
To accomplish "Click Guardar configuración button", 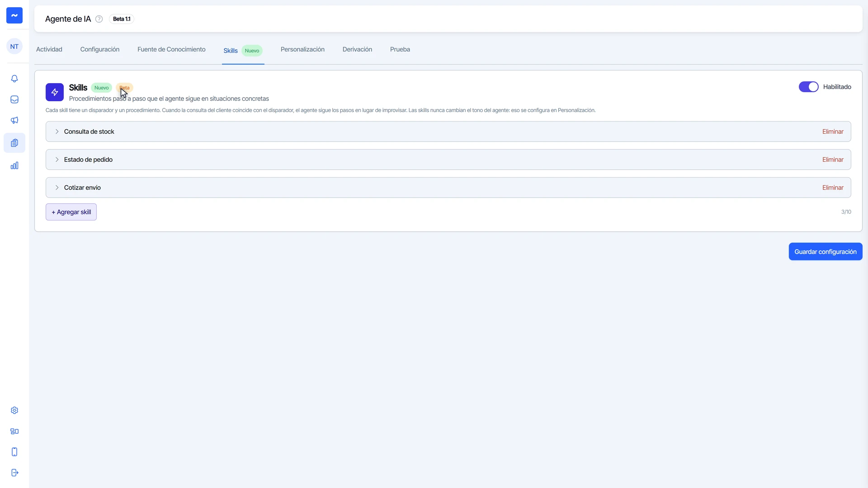I will point(826,252).
